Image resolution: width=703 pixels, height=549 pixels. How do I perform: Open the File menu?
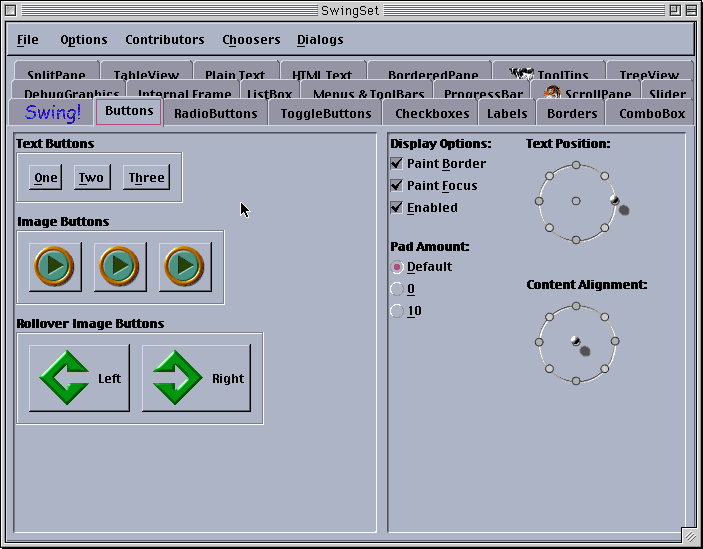tap(28, 40)
